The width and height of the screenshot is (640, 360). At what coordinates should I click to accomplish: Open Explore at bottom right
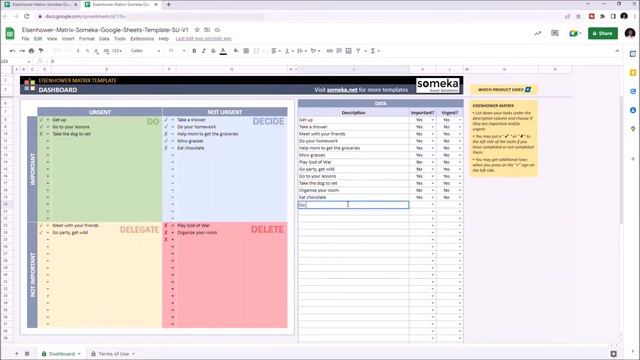(x=613, y=354)
